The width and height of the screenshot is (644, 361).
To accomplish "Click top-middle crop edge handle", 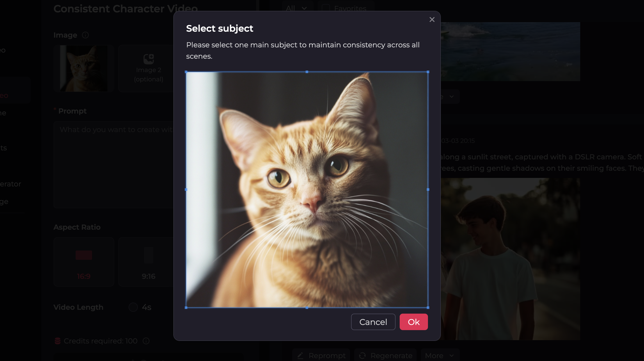I will [x=307, y=72].
